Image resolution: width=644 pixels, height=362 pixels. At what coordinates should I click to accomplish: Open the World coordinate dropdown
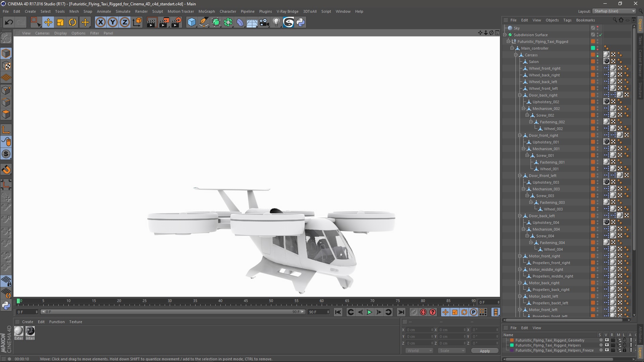coord(419,351)
